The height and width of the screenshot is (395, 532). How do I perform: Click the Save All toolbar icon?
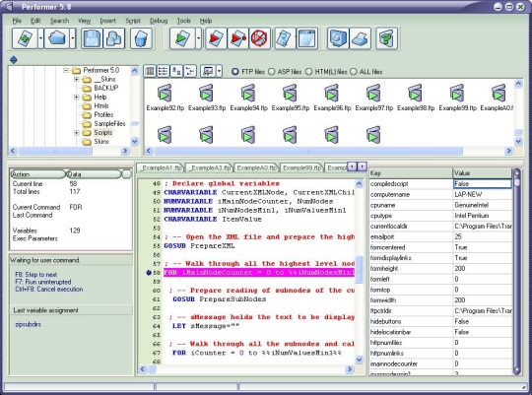[x=113, y=38]
